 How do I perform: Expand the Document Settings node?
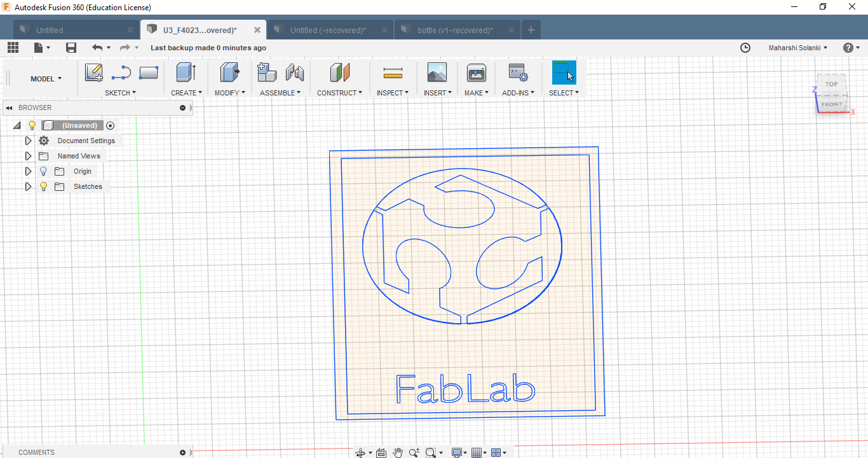click(x=28, y=141)
